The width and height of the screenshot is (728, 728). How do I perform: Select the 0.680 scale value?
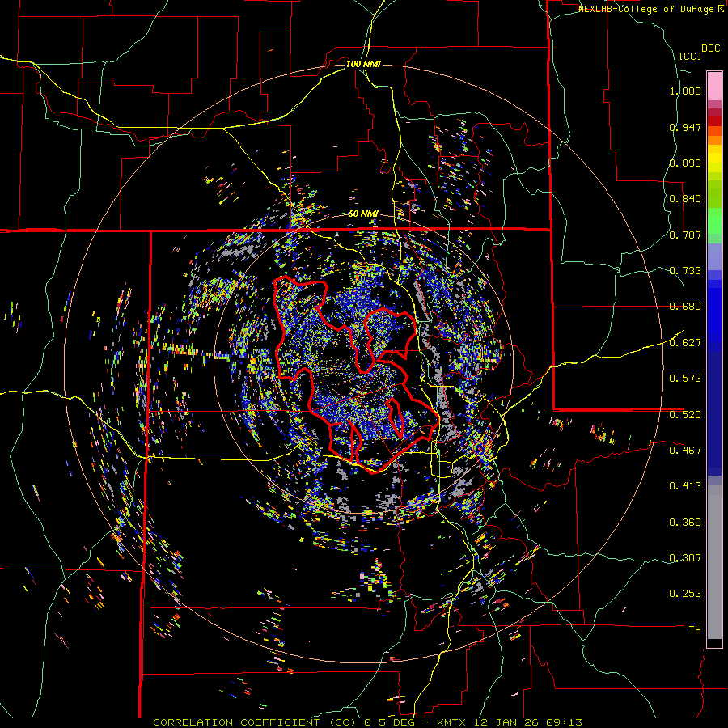click(685, 307)
